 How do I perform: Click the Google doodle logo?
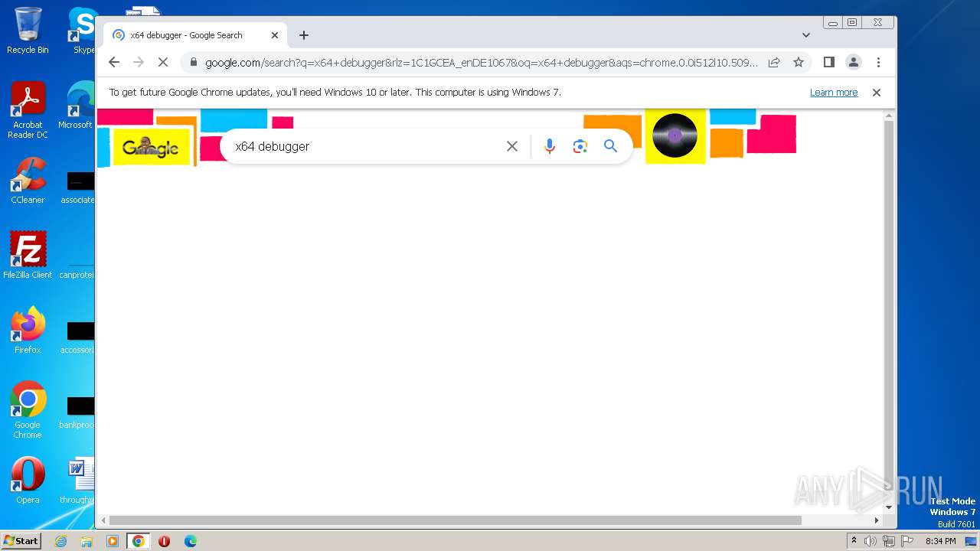tap(151, 147)
